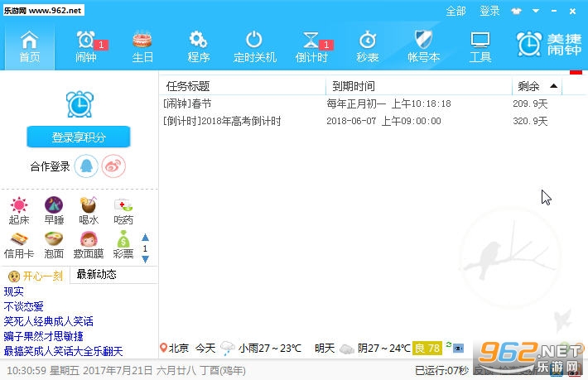
Task: Sort by the 任务标题 column header
Action: [x=243, y=87]
